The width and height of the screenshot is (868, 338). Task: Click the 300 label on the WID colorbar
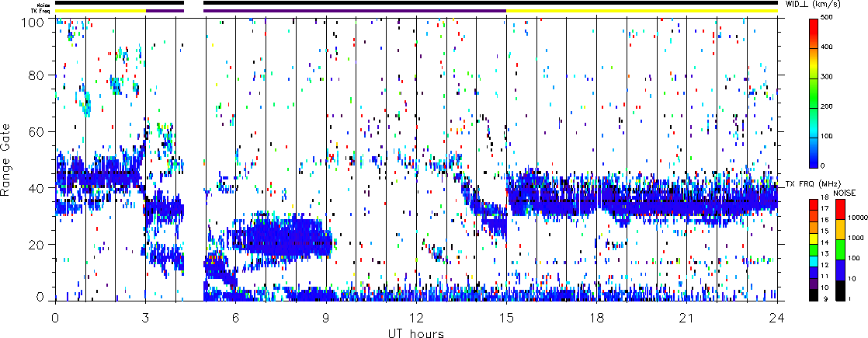(x=828, y=78)
